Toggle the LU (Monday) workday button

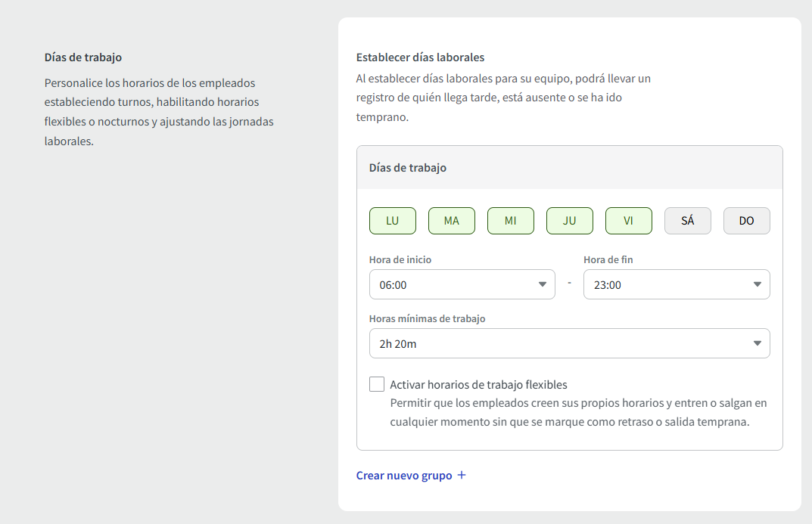tap(392, 221)
